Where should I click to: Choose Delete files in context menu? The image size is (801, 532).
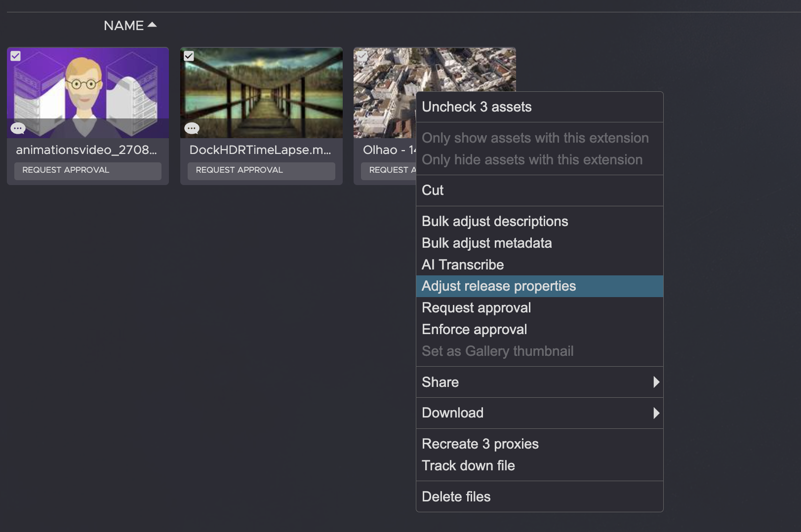pos(456,496)
